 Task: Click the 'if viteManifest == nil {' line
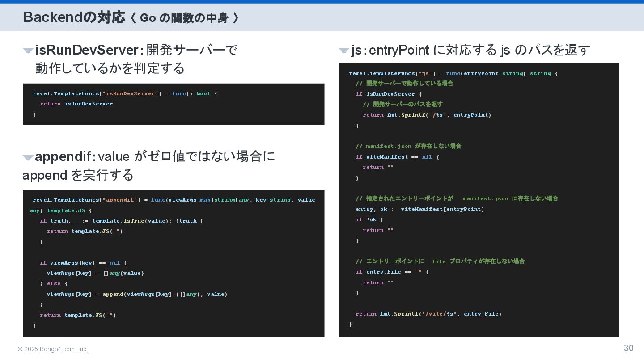398,157
